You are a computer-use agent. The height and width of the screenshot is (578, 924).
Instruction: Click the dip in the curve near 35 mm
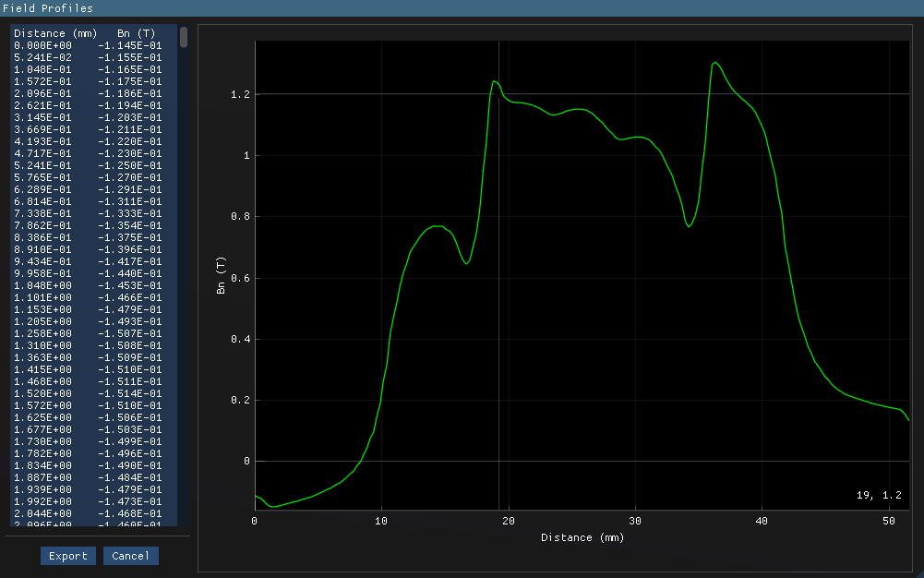[x=690, y=224]
